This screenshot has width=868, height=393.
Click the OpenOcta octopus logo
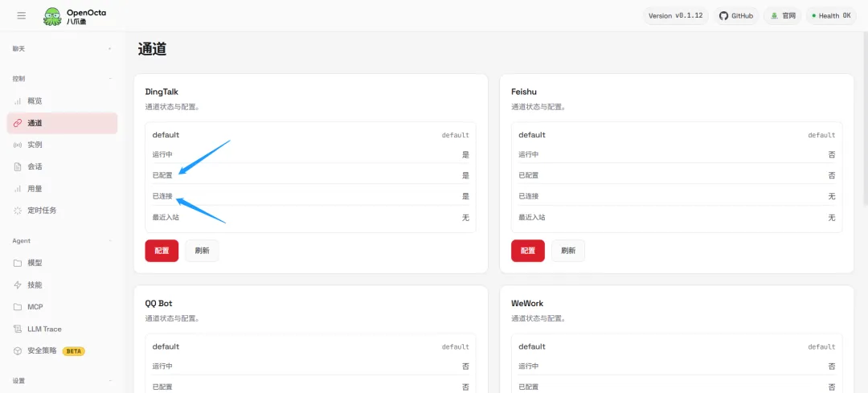click(x=53, y=16)
